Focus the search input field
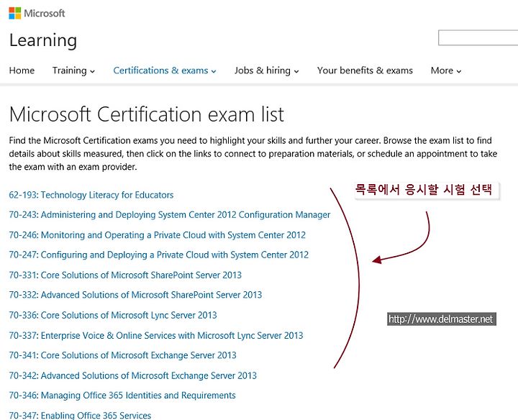 pyautogui.click(x=478, y=37)
